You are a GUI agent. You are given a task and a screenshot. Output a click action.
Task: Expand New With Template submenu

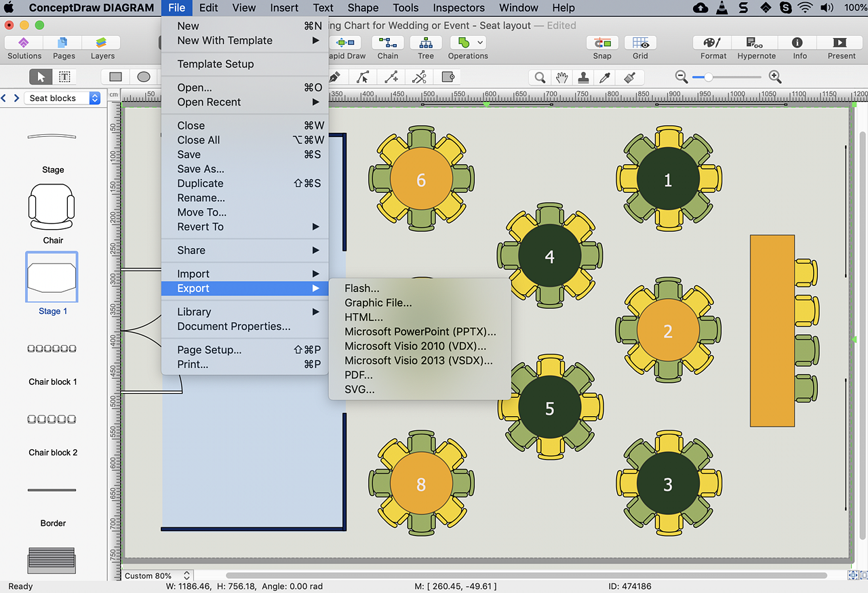pyautogui.click(x=245, y=41)
